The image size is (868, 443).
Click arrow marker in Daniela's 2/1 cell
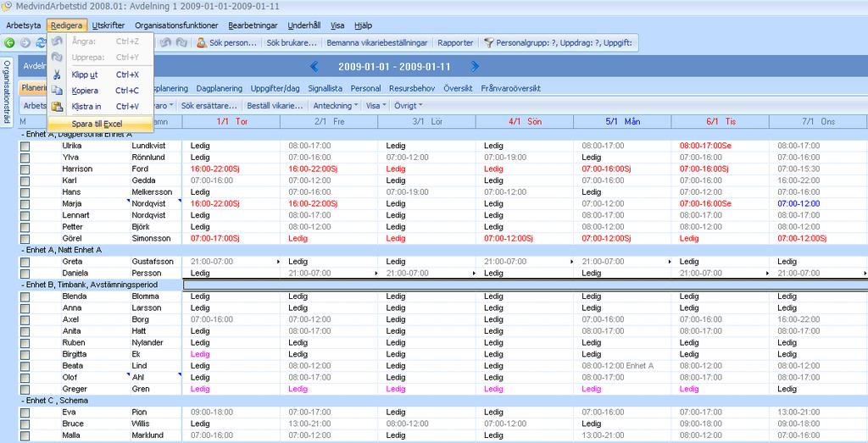click(x=376, y=274)
